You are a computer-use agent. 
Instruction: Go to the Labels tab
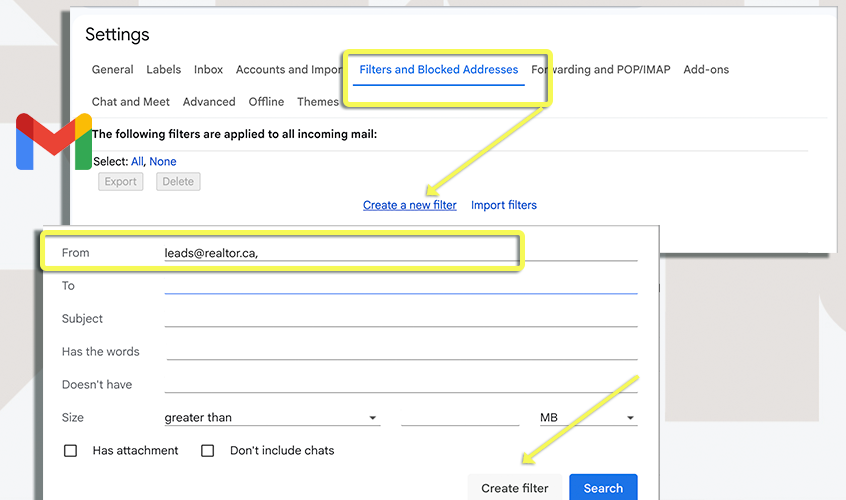pyautogui.click(x=163, y=70)
